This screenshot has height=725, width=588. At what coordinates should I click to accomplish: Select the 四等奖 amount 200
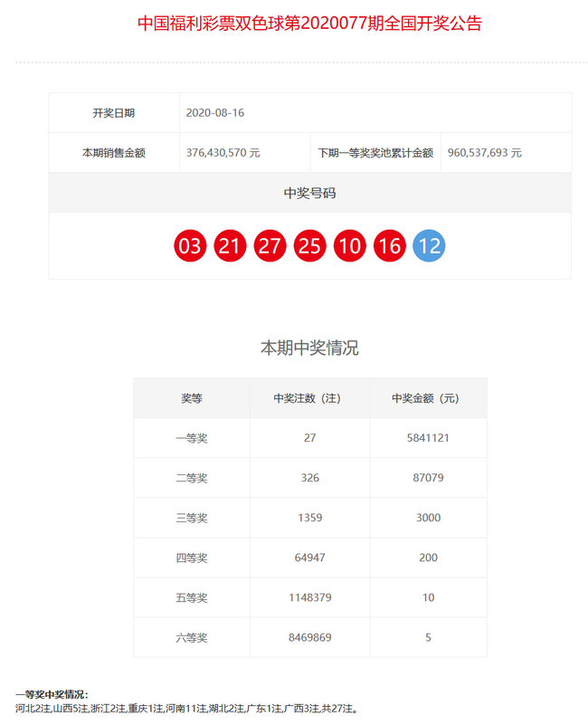[x=428, y=558]
